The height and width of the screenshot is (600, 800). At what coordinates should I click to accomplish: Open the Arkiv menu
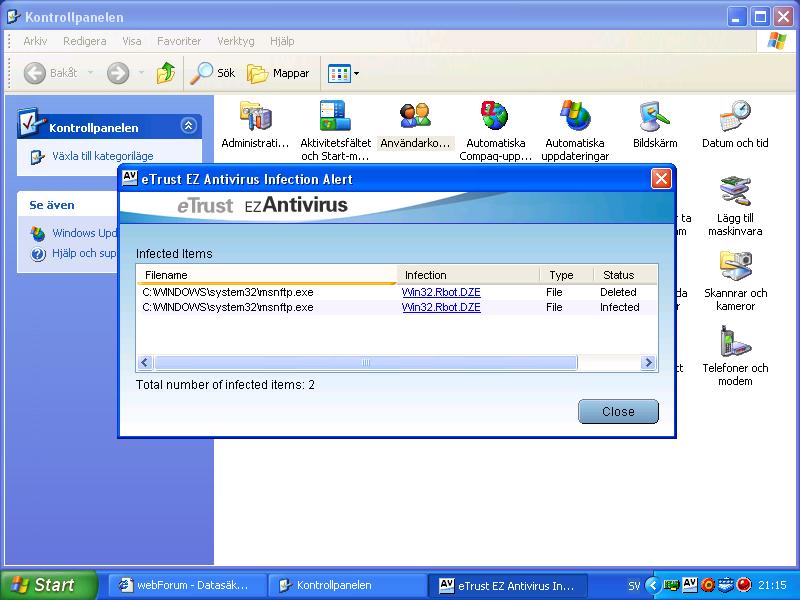35,41
